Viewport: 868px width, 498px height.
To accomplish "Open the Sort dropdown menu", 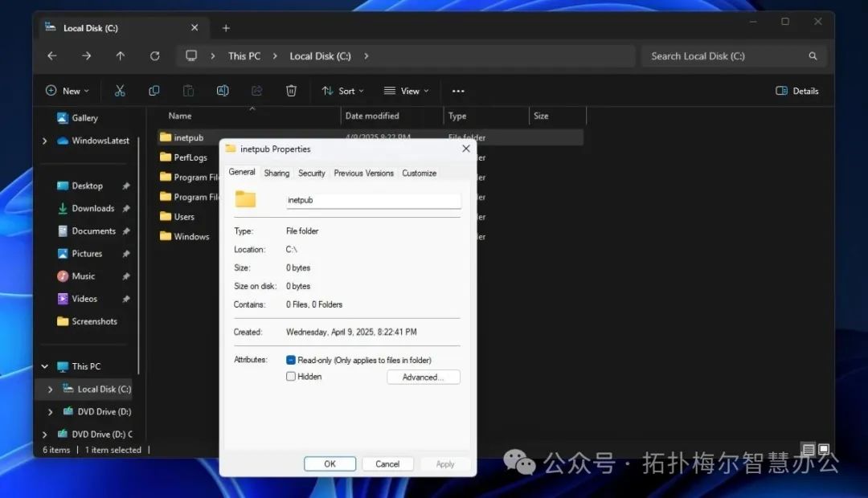I will tap(342, 91).
